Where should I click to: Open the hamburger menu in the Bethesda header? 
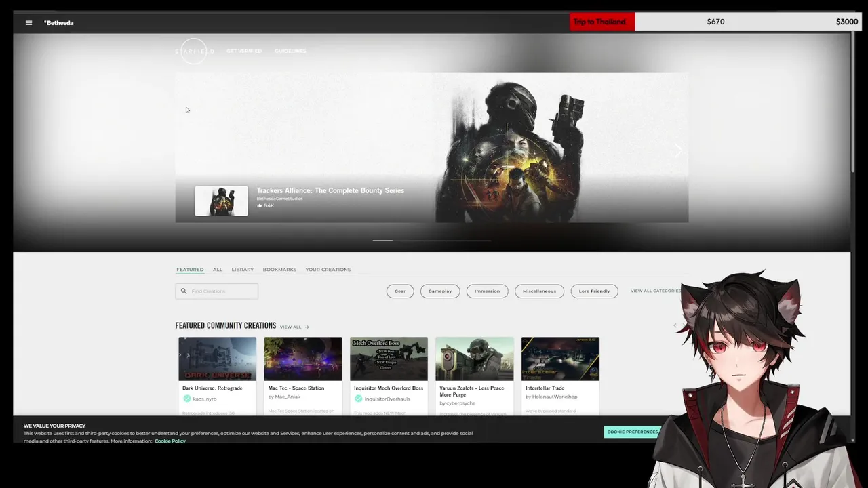click(x=28, y=23)
